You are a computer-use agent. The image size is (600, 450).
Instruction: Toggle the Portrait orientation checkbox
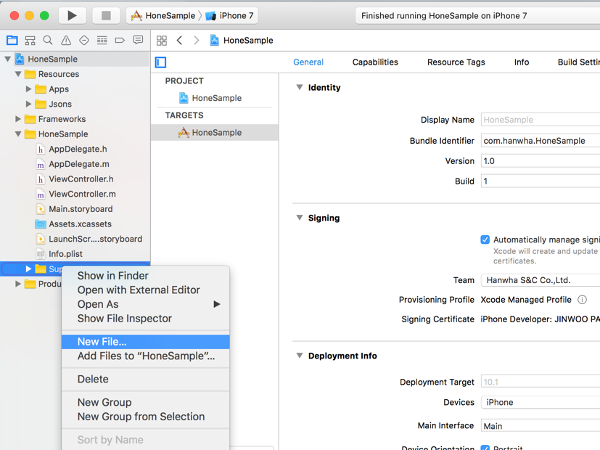[x=485, y=448]
